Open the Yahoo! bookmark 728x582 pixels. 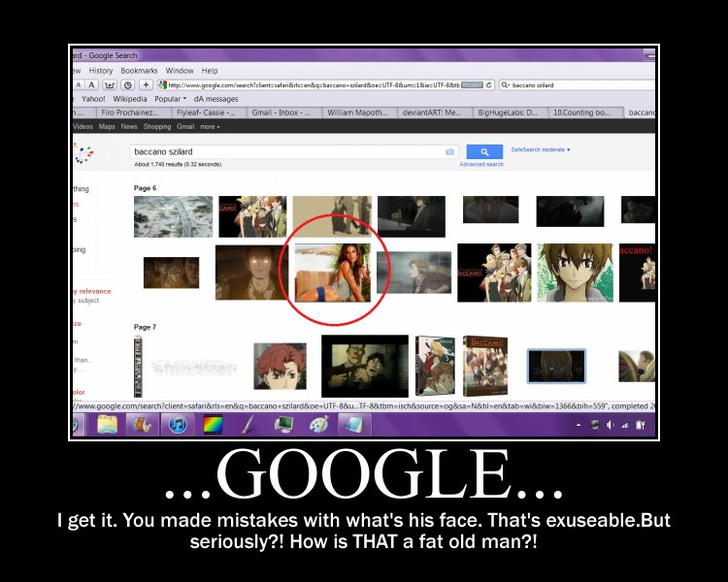coord(93,99)
